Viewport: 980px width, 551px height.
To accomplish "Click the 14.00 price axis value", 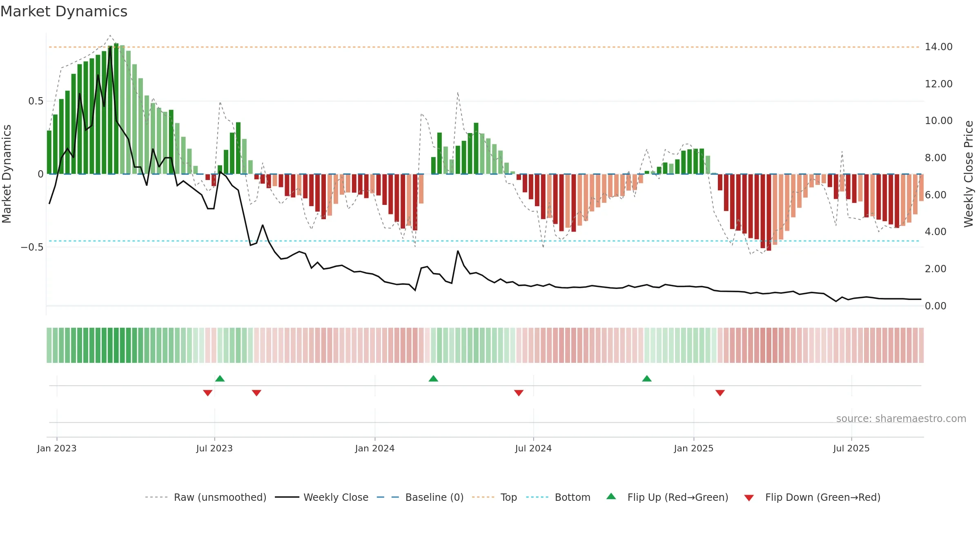I will pyautogui.click(x=939, y=47).
